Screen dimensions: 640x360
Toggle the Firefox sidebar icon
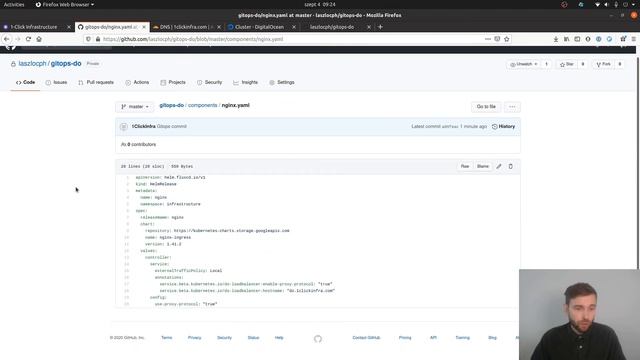coord(577,39)
